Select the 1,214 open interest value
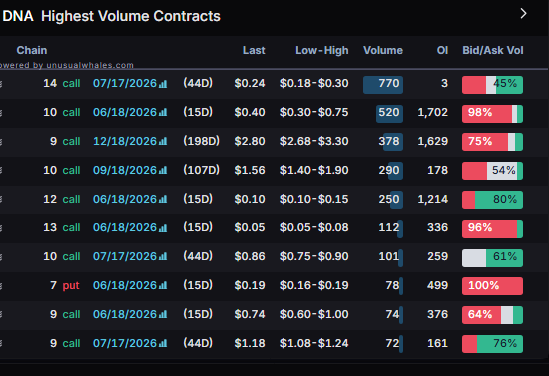The image size is (549, 376). click(432, 200)
